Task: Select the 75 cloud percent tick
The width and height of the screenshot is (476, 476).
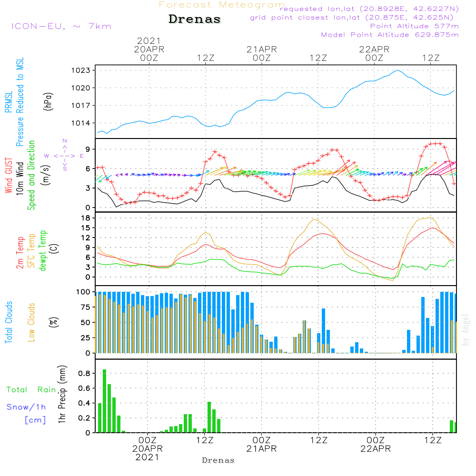Action: [x=86, y=307]
